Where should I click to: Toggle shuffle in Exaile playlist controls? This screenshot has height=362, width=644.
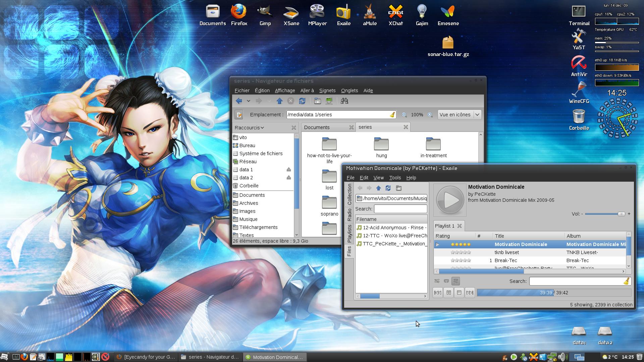[x=437, y=281]
